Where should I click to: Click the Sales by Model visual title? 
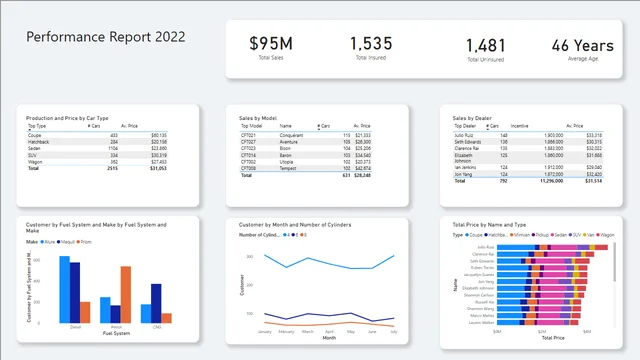(258, 118)
